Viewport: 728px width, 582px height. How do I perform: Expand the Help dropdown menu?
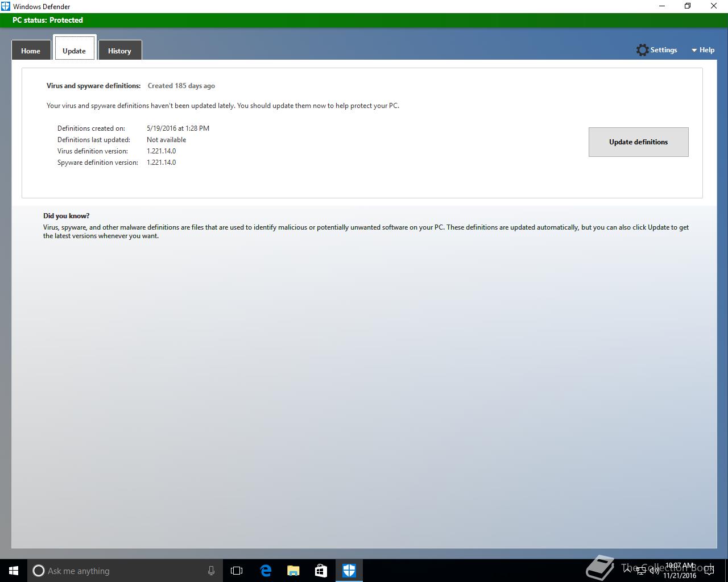(703, 50)
